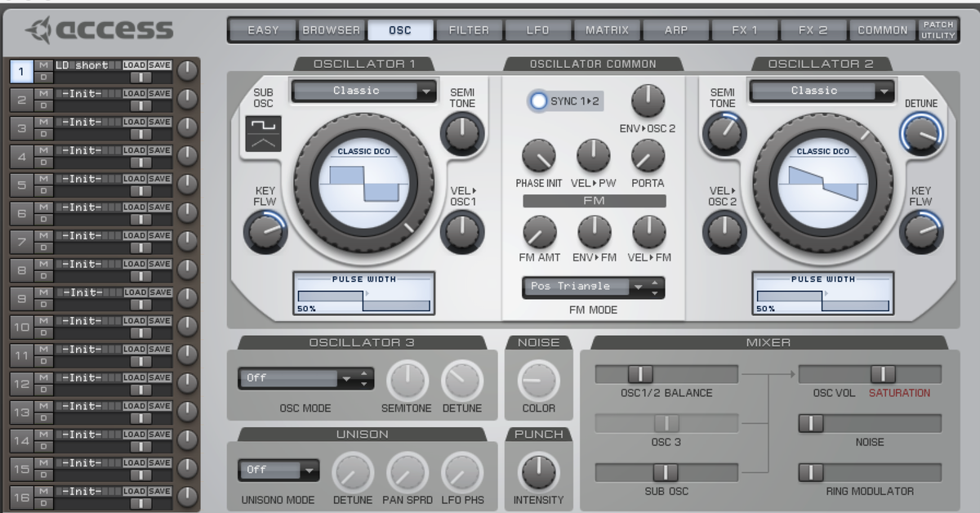Toggle the D button on part 3
The image size is (980, 513).
pyautogui.click(x=43, y=134)
